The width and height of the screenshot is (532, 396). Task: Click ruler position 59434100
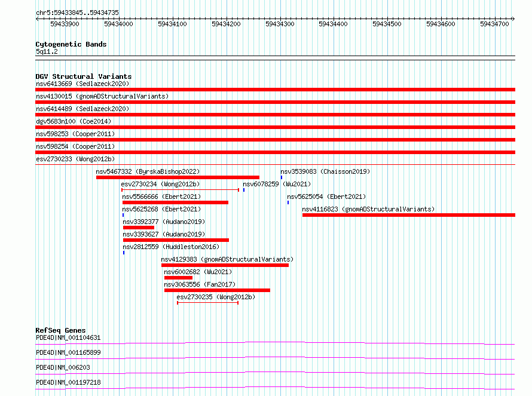(172, 24)
